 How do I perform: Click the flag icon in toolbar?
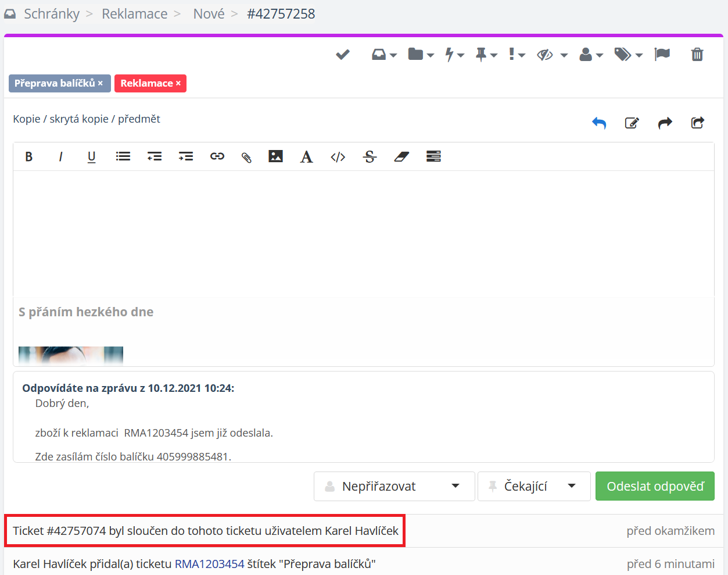click(x=662, y=55)
